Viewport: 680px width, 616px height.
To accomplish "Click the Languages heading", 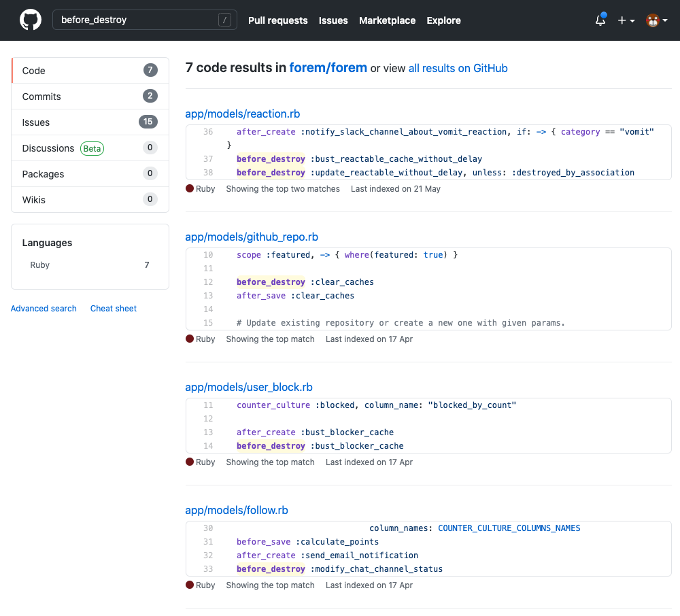I will (x=48, y=243).
